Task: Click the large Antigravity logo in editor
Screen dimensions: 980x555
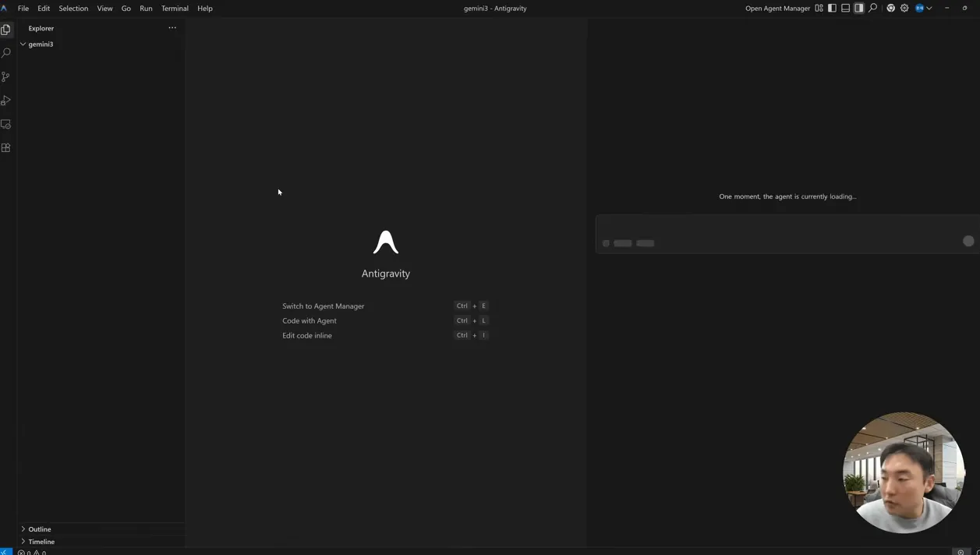Action: tap(386, 242)
